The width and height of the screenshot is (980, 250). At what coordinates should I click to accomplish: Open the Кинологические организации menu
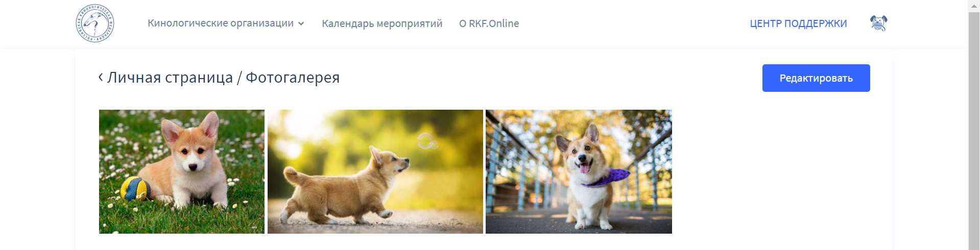[221, 23]
